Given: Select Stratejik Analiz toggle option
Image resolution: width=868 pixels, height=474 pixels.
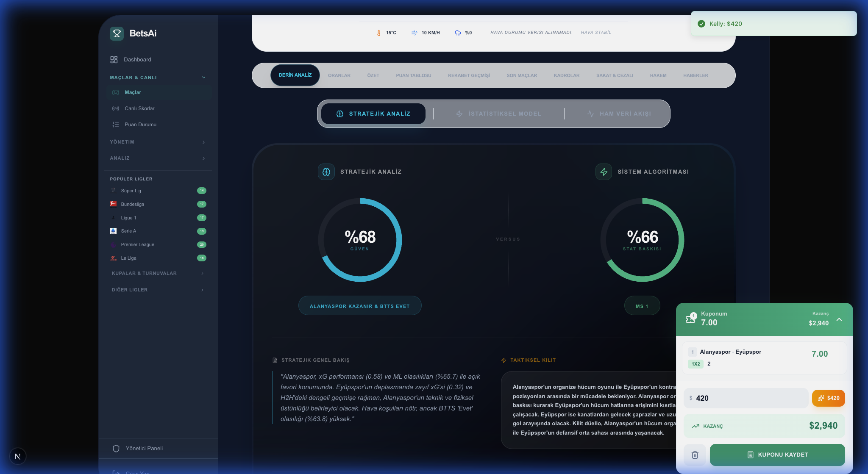Looking at the screenshot, I should coord(373,114).
